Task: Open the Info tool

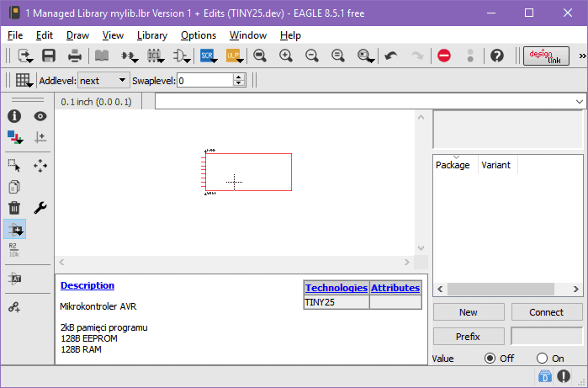Action: pyautogui.click(x=14, y=116)
